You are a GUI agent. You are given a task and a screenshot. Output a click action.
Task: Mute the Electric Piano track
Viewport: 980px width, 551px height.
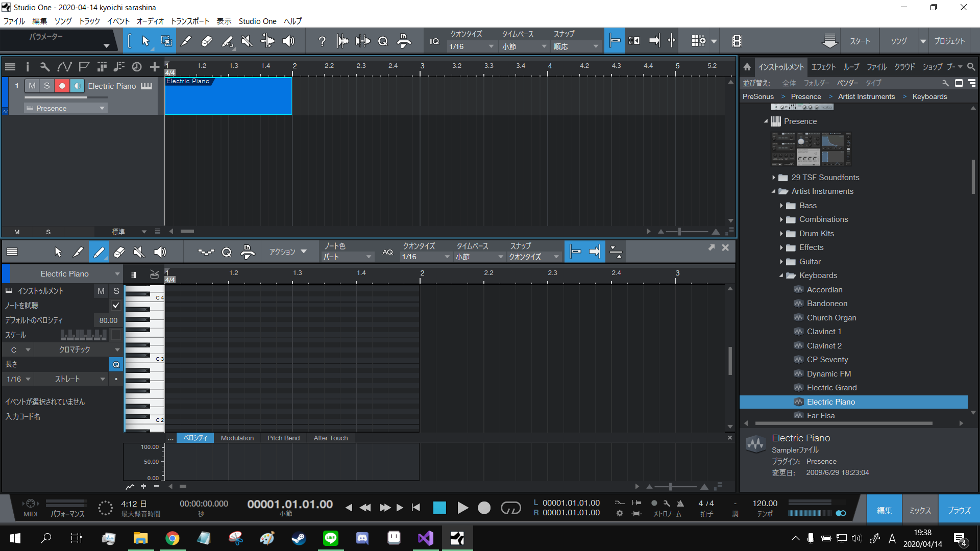32,86
